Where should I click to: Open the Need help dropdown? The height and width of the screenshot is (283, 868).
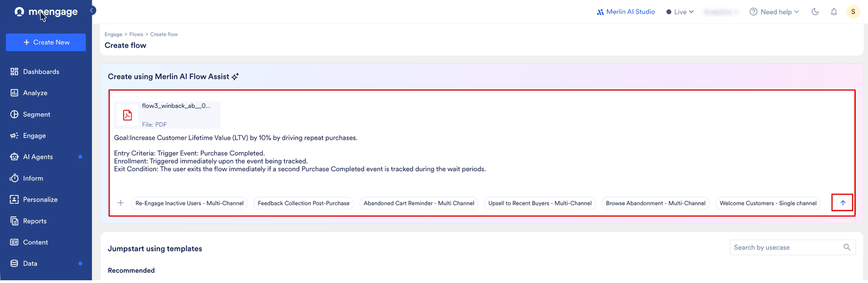[774, 12]
